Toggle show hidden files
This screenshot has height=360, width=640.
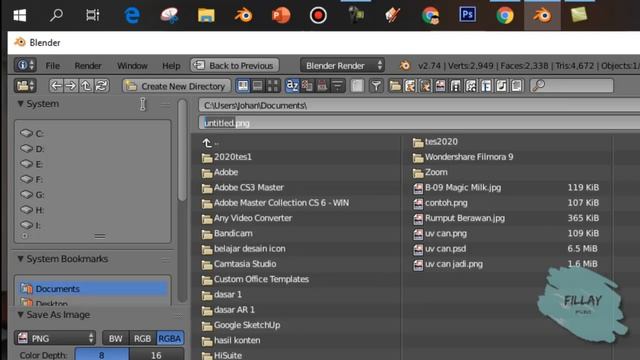point(357,86)
